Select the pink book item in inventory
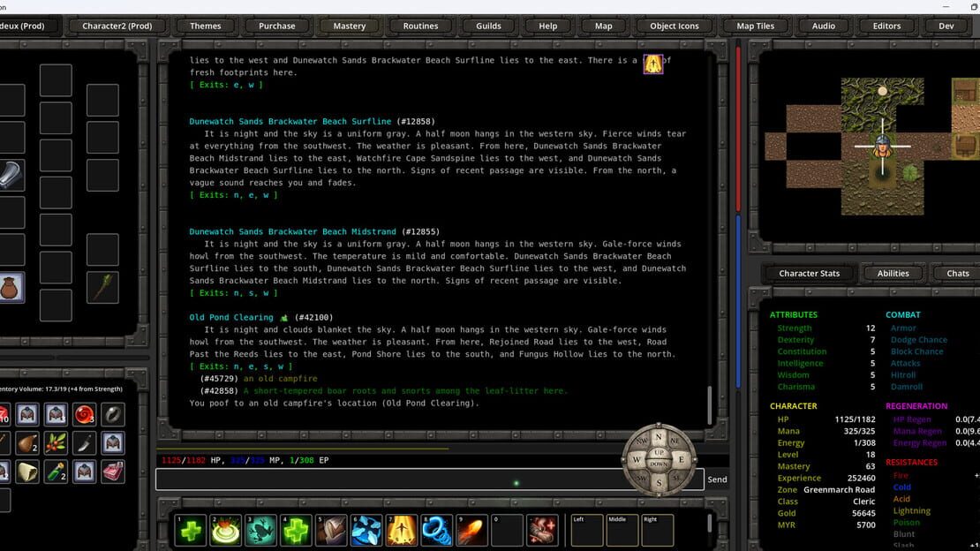 coord(112,472)
